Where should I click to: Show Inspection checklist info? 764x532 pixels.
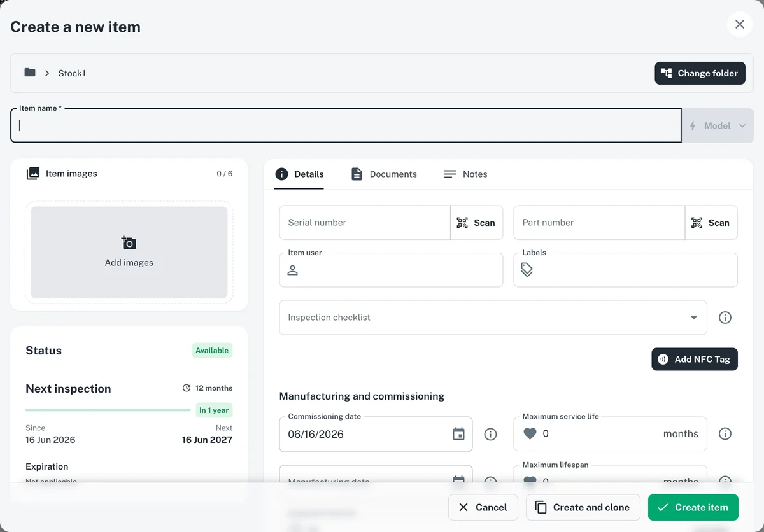pyautogui.click(x=725, y=318)
